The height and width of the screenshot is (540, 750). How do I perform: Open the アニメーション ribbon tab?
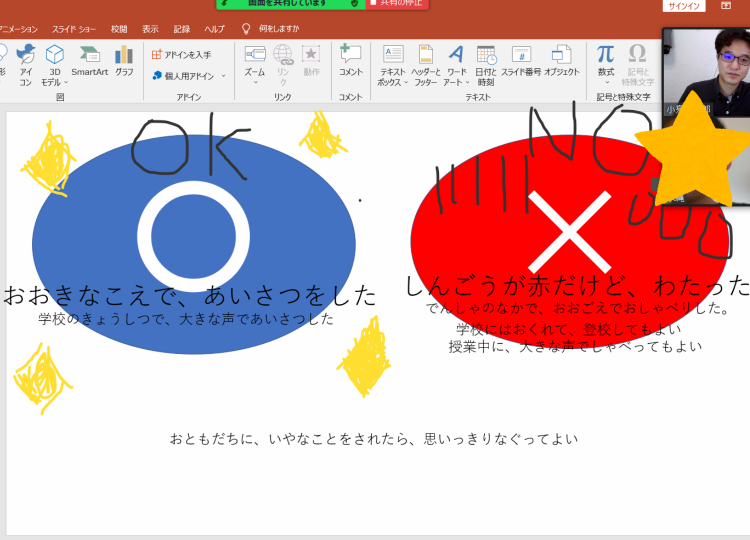tap(18, 29)
